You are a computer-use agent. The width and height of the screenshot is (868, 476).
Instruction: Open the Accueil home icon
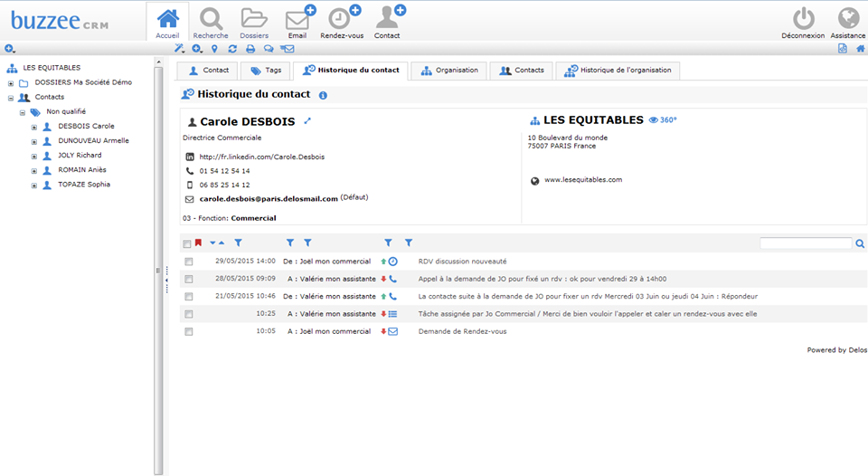168,19
